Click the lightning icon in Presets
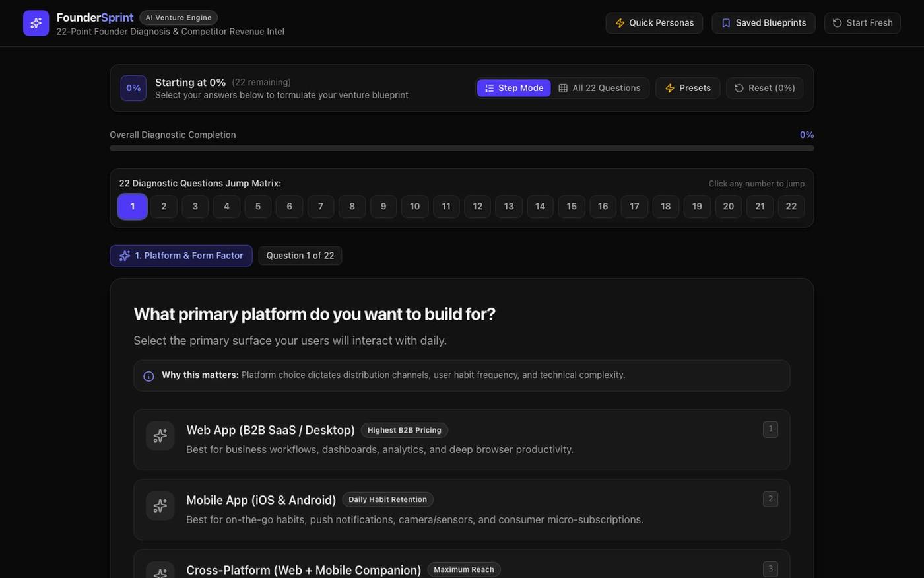Screen dimensions: 924x578 pos(669,88)
